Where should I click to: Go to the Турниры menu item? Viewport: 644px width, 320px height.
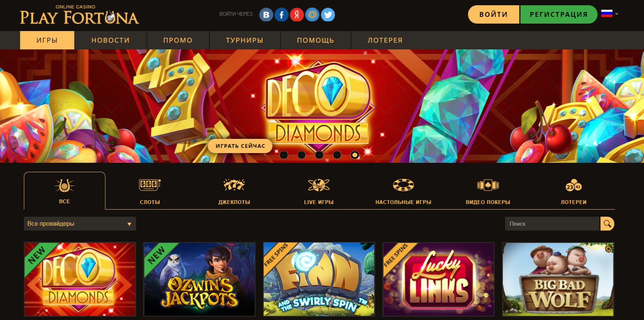click(245, 40)
